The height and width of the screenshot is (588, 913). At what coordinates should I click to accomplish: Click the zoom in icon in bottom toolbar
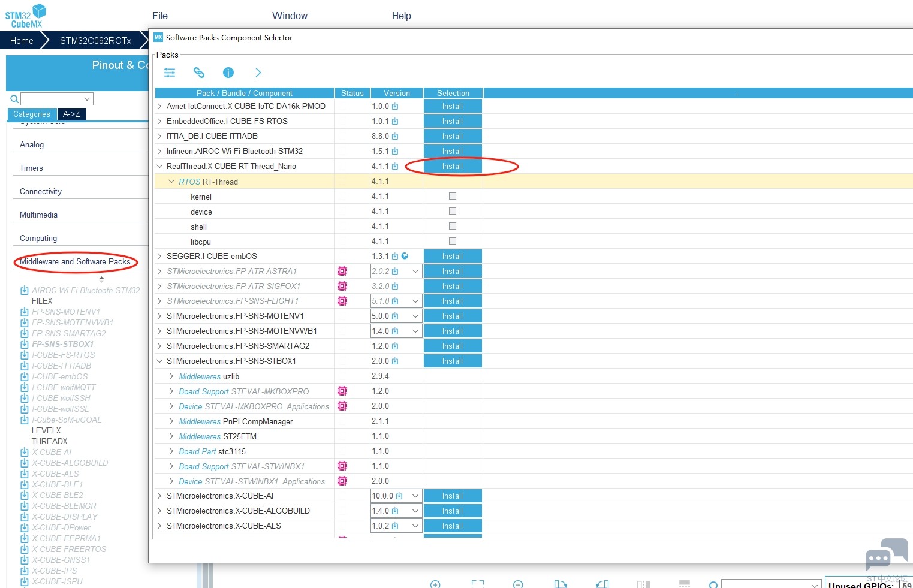pyautogui.click(x=436, y=584)
